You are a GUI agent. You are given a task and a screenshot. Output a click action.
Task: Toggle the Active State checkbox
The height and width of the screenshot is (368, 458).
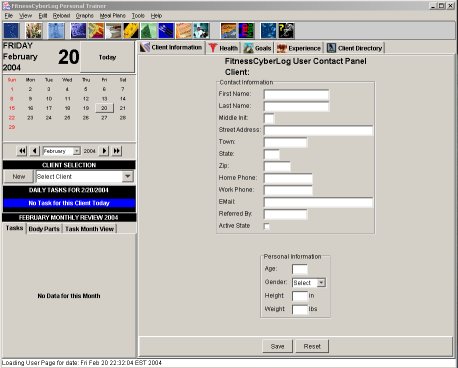(267, 226)
